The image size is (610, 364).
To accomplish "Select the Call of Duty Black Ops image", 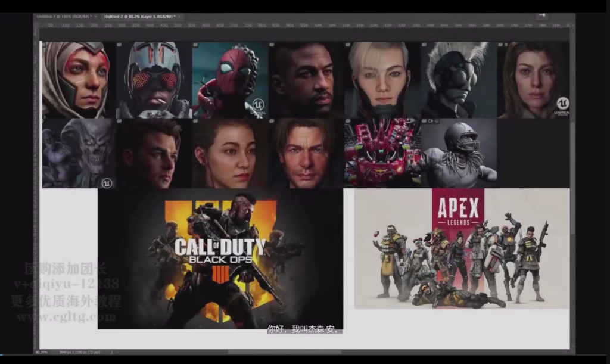I will pos(220,259).
